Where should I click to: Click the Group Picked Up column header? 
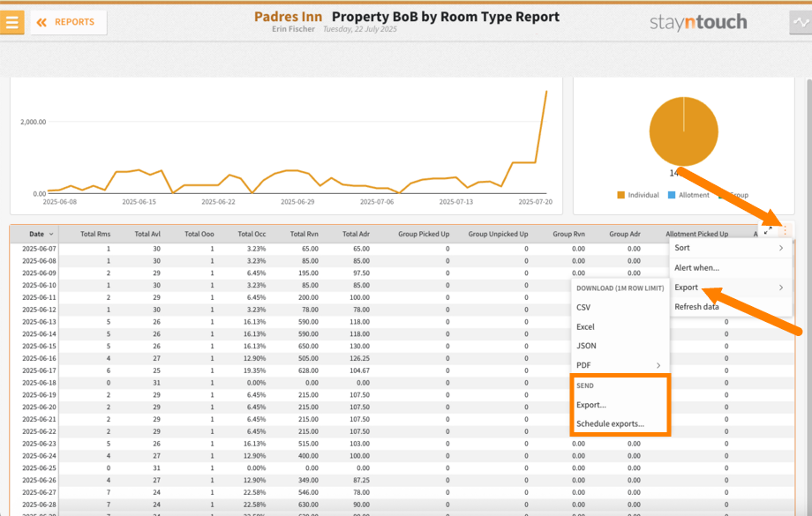click(424, 234)
